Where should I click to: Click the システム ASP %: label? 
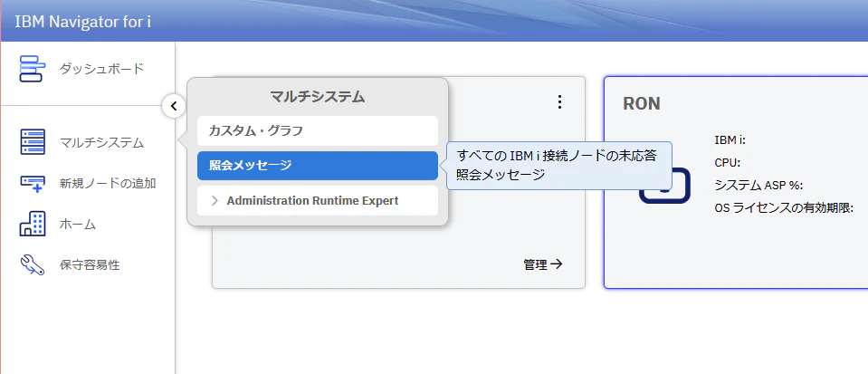(759, 185)
